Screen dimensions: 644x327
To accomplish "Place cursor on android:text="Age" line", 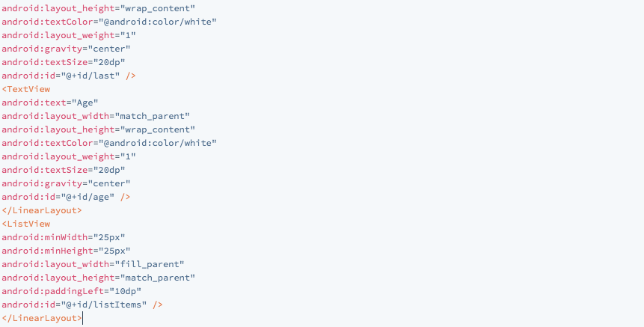I will point(50,103).
